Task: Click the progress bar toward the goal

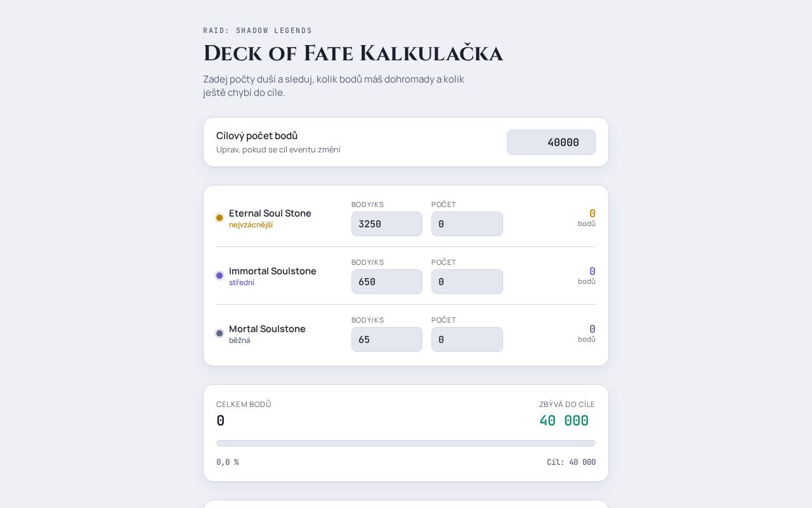Action: click(406, 443)
